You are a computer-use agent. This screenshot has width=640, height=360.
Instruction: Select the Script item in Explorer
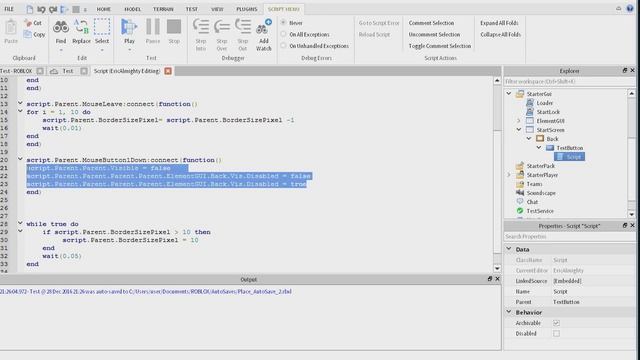(x=569, y=157)
